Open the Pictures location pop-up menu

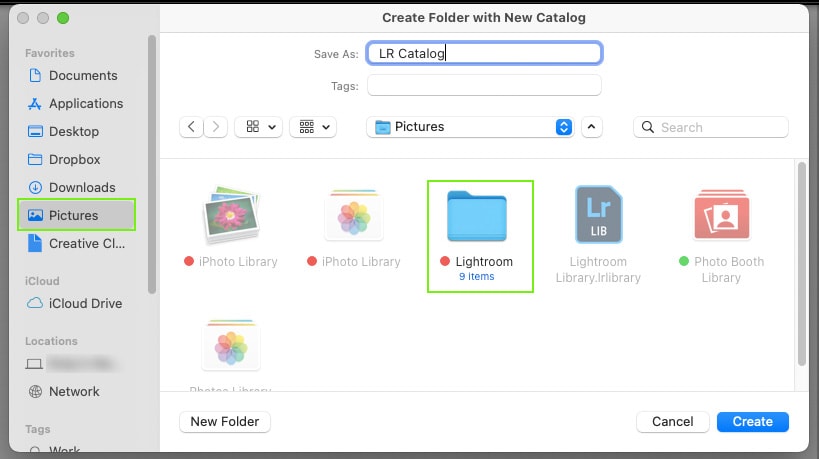pos(470,127)
